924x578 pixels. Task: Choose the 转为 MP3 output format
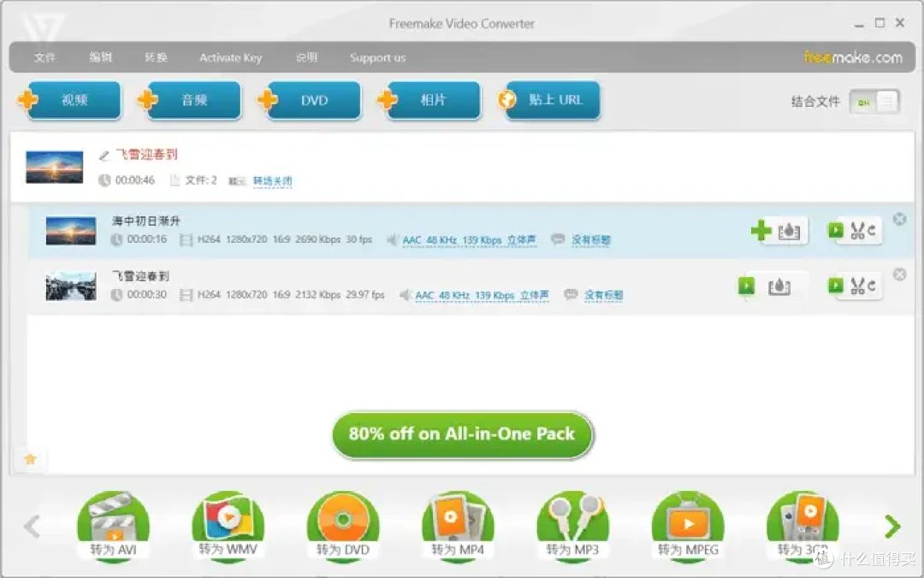coord(572,526)
